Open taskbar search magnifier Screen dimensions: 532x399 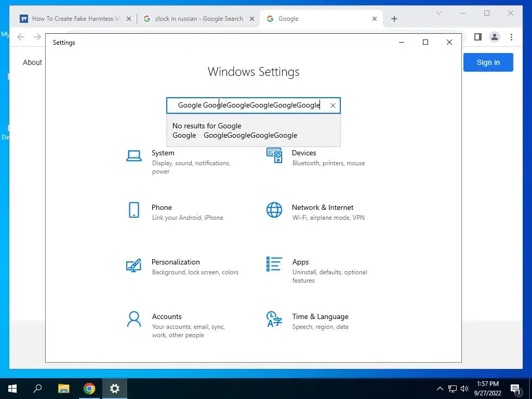[x=37, y=389]
